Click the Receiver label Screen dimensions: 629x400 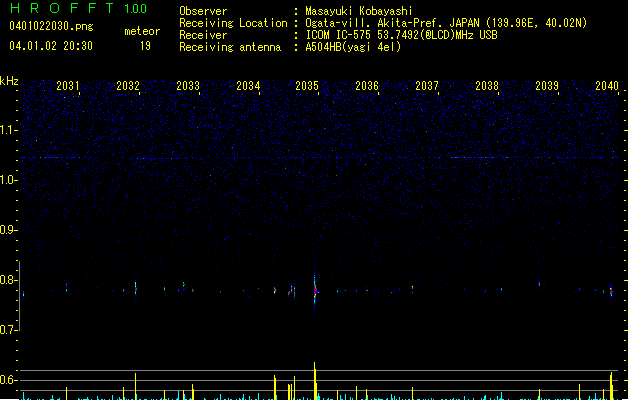click(203, 35)
